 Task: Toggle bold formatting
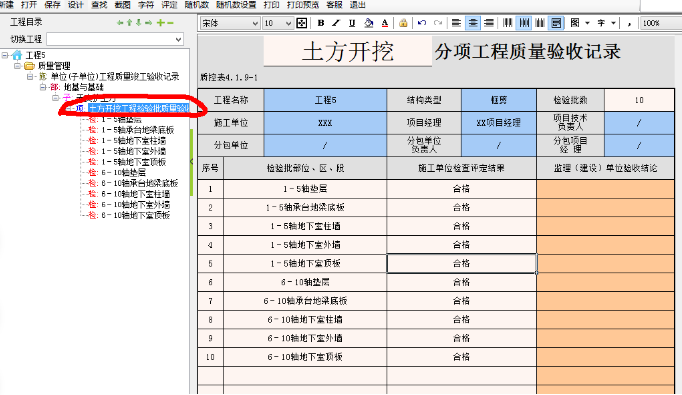click(x=321, y=23)
